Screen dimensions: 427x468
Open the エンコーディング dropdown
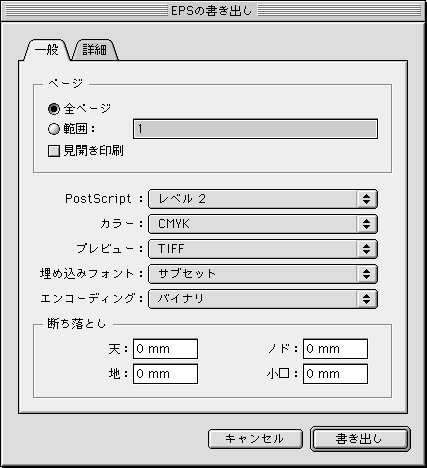[x=263, y=299]
